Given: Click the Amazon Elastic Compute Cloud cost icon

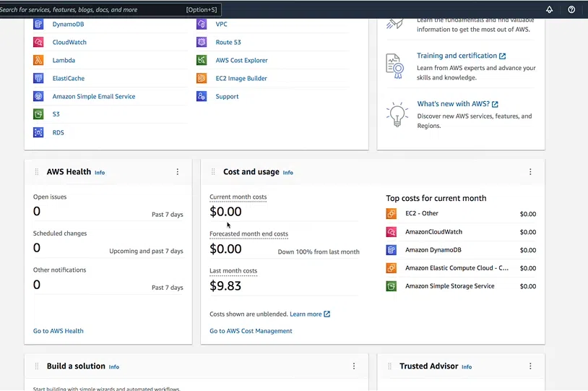Looking at the screenshot, I should [391, 268].
